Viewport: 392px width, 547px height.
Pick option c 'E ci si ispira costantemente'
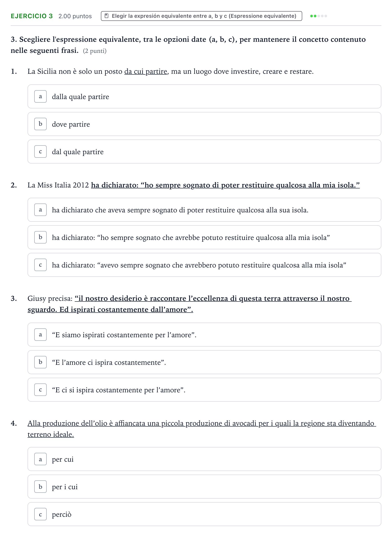pos(204,390)
